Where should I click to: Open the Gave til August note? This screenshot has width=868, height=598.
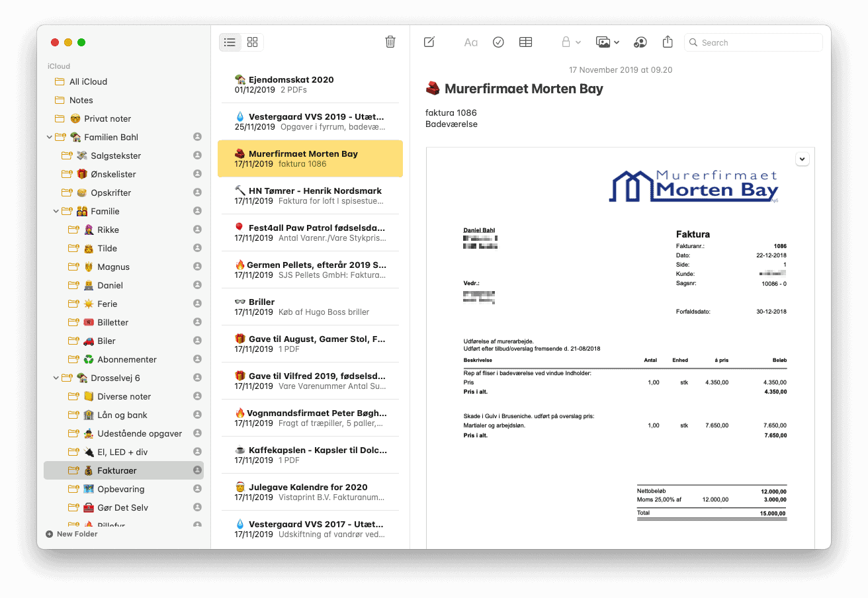pyautogui.click(x=310, y=343)
